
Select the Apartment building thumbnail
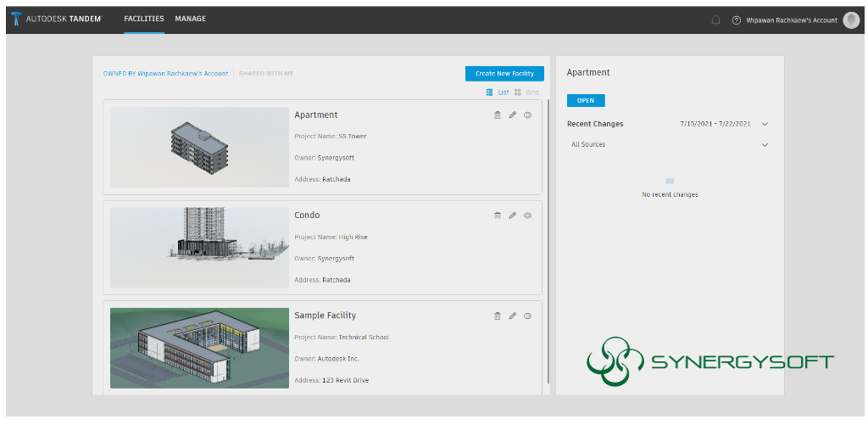pyautogui.click(x=199, y=147)
